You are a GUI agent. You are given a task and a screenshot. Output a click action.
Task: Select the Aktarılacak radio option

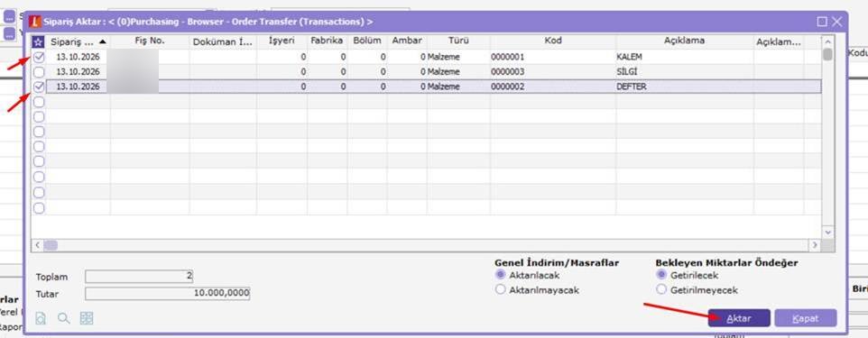point(501,275)
